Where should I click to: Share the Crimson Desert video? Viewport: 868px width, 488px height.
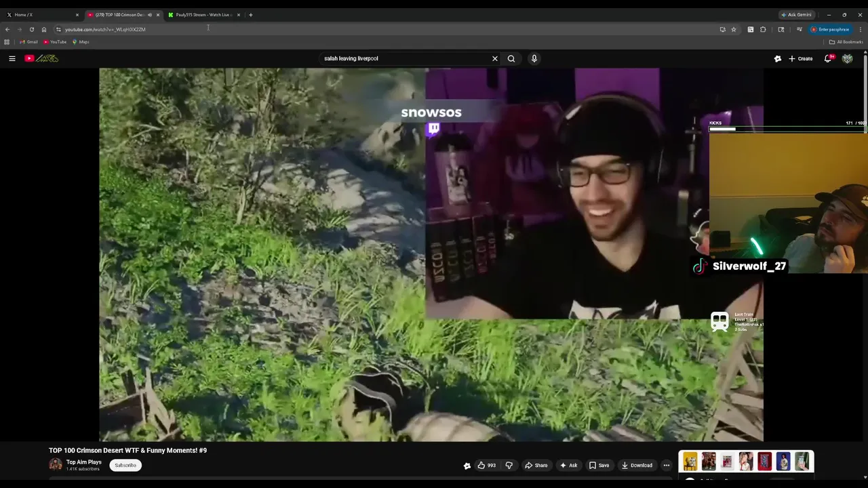click(536, 465)
